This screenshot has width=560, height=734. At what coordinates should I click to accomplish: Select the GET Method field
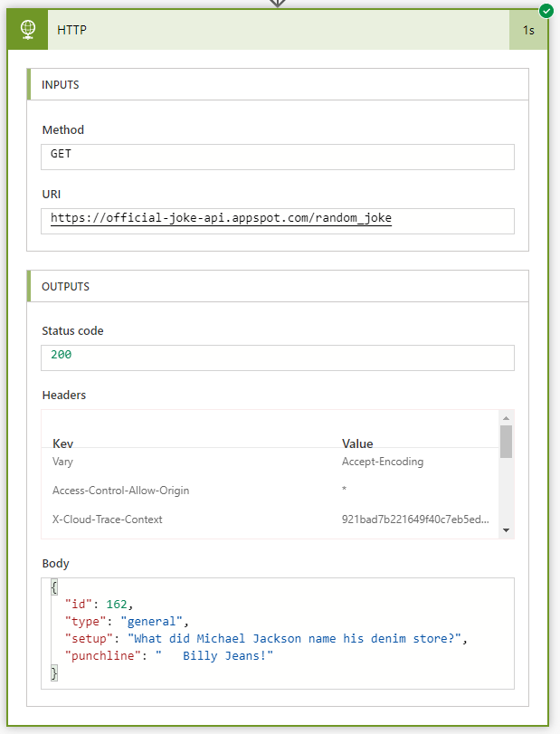[x=277, y=156]
